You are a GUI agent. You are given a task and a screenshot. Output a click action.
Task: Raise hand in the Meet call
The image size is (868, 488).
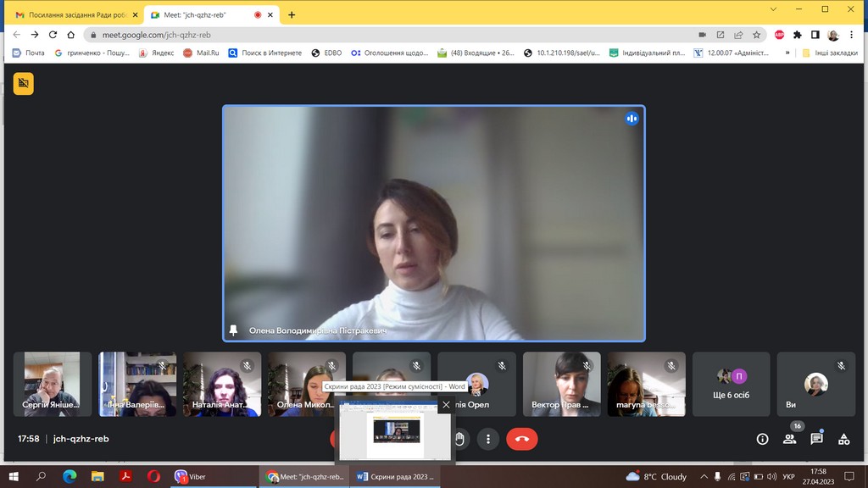460,439
